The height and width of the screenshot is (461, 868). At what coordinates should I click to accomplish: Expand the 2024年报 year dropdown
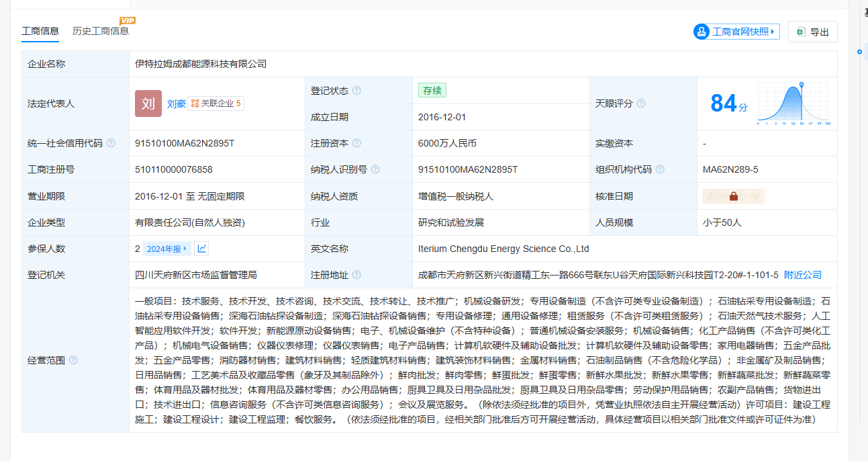[167, 249]
